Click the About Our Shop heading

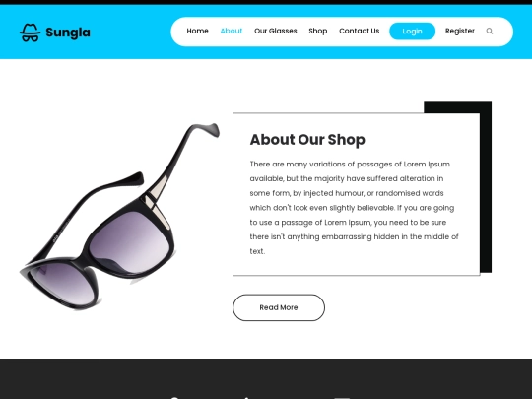coord(307,140)
